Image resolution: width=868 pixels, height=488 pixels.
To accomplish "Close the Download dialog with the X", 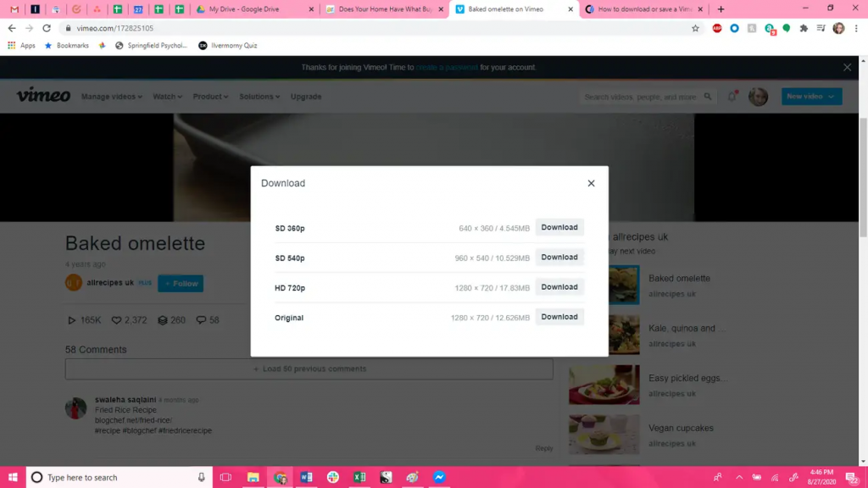I will [x=591, y=183].
